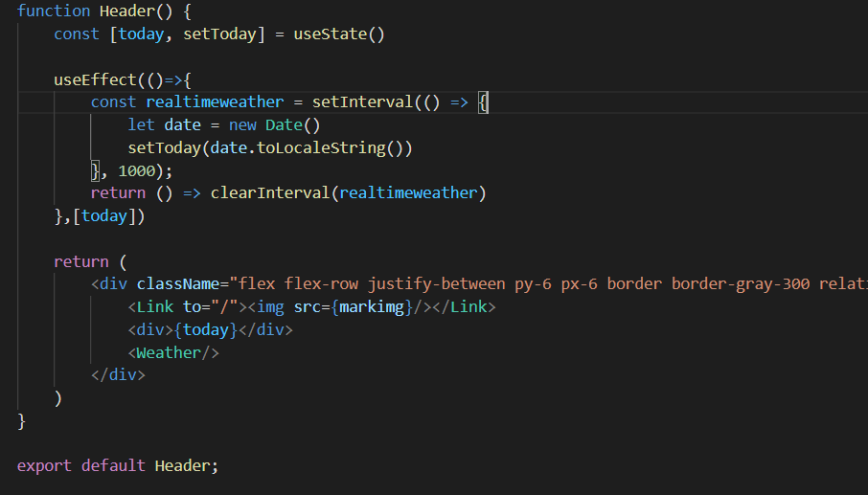Click 'realtimeweather' in its const declaration
The image size is (868, 495).
tap(215, 102)
